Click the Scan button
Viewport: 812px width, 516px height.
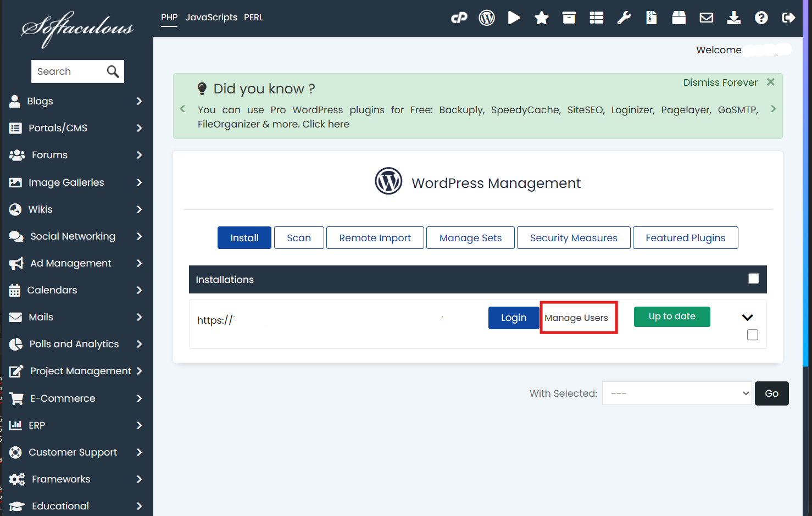[x=299, y=237]
